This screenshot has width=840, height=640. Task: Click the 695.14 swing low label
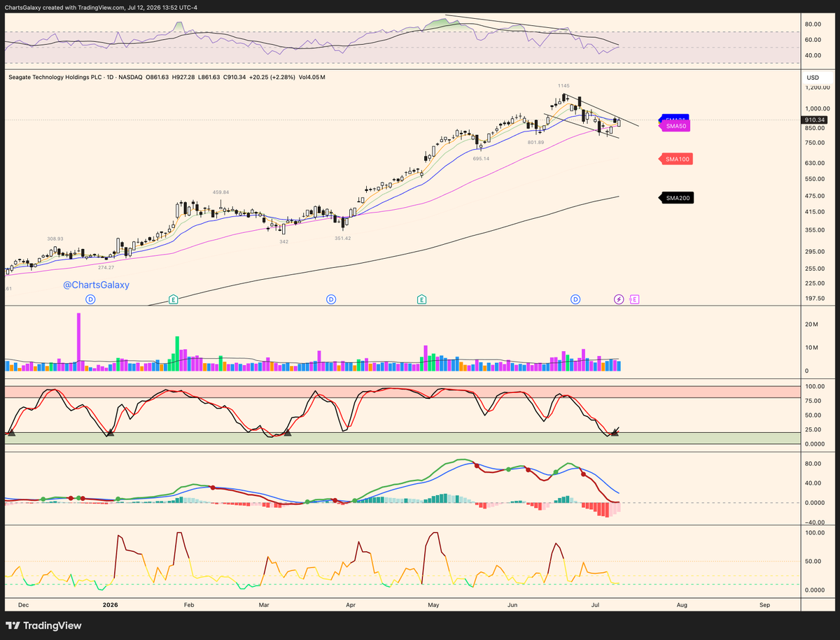pos(481,159)
